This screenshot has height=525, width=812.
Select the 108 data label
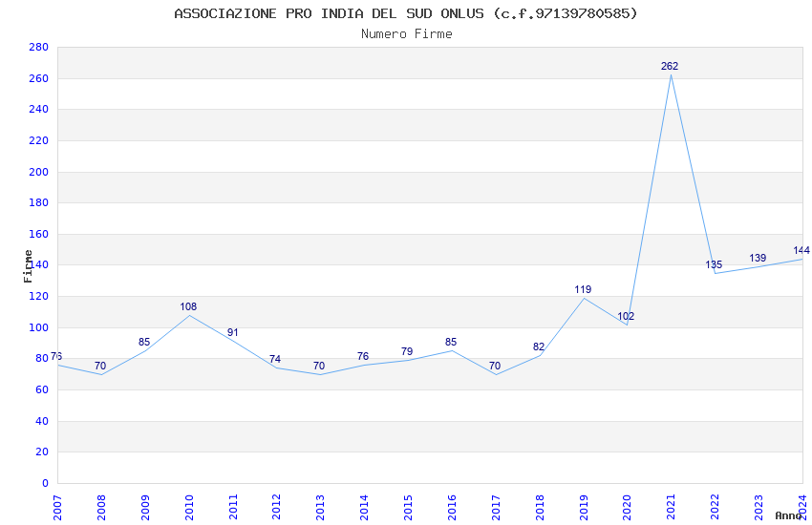(188, 306)
